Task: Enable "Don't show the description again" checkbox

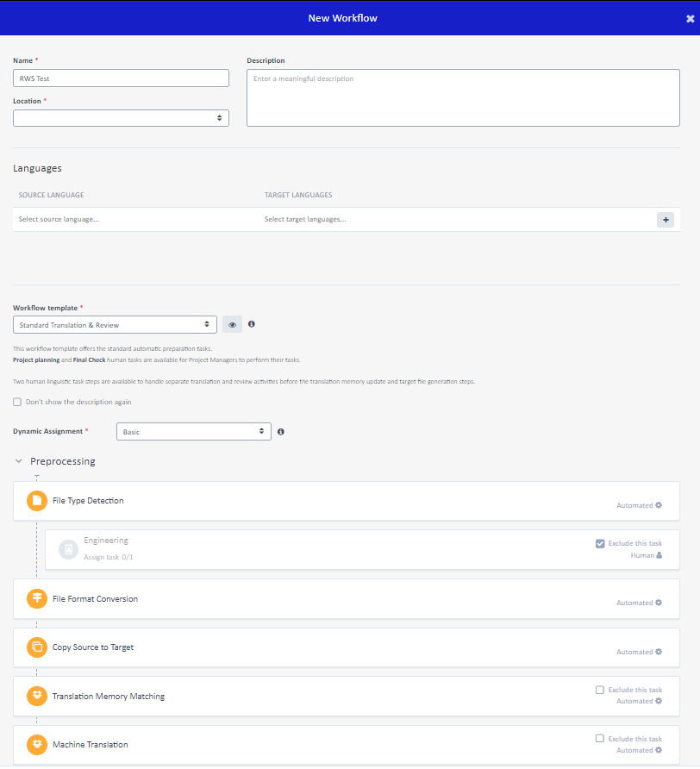Action: click(x=17, y=402)
